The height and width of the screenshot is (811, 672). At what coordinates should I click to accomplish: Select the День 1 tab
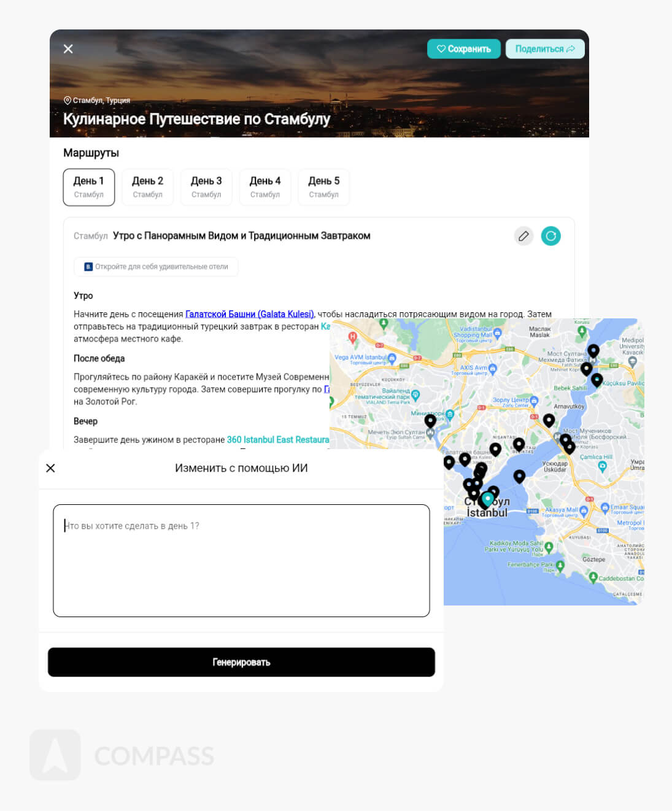pyautogui.click(x=89, y=187)
